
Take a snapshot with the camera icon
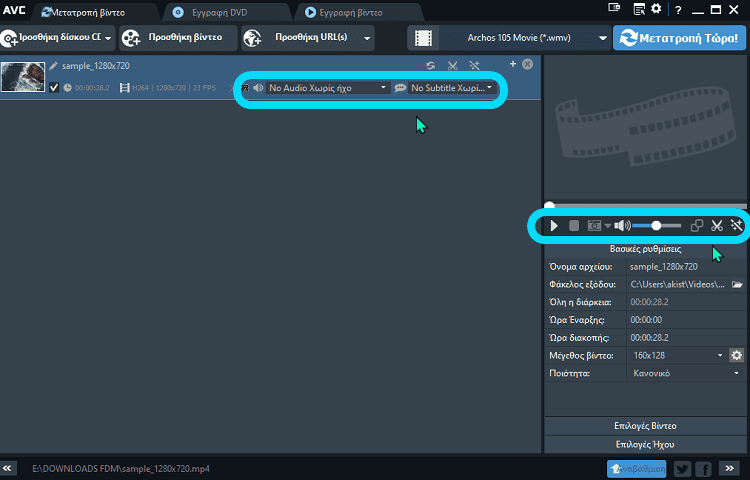[594, 226]
